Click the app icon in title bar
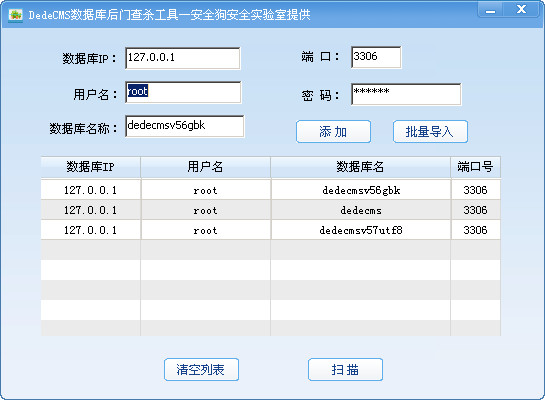This screenshot has height=400, width=545. (x=15, y=15)
